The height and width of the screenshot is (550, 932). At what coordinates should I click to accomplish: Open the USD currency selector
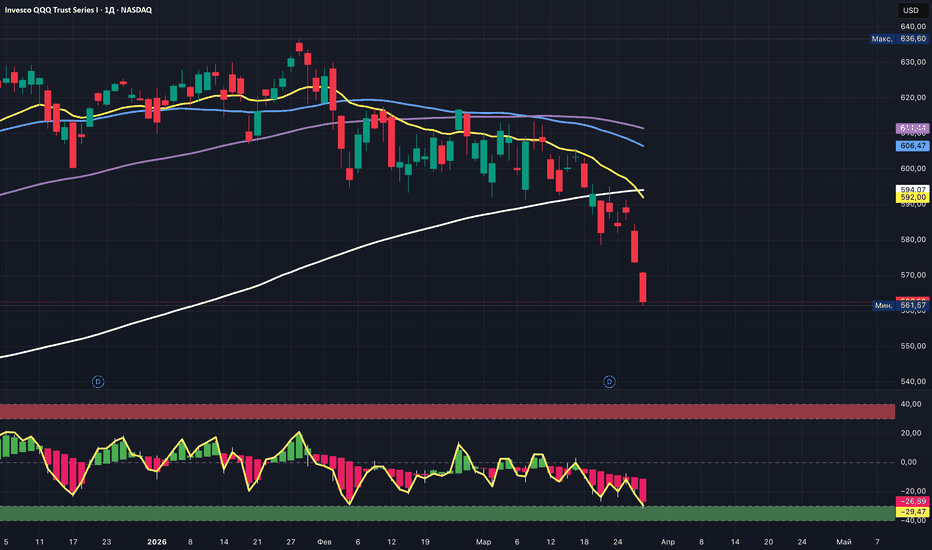909,10
